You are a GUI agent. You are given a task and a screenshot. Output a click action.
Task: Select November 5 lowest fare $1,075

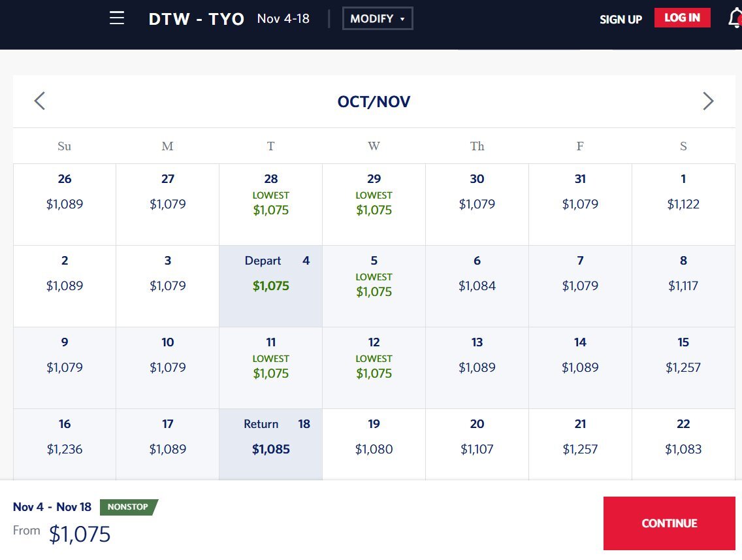[374, 286]
